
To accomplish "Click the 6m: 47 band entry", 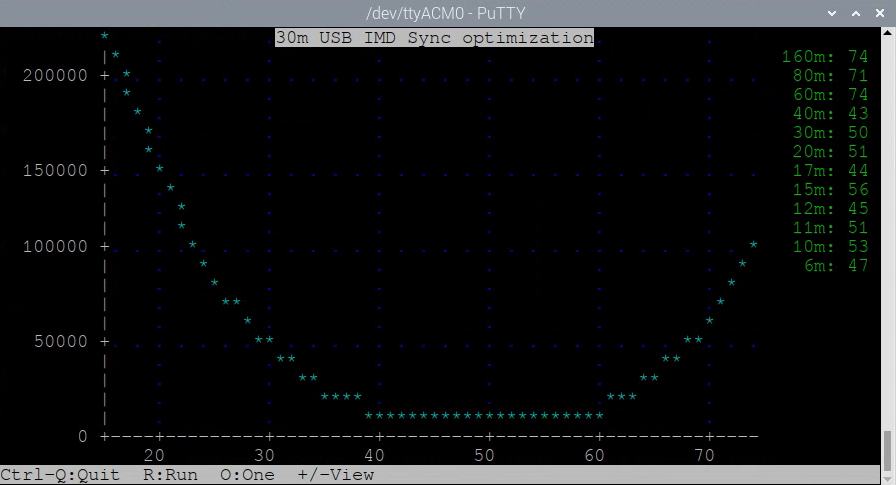I will [x=835, y=266].
